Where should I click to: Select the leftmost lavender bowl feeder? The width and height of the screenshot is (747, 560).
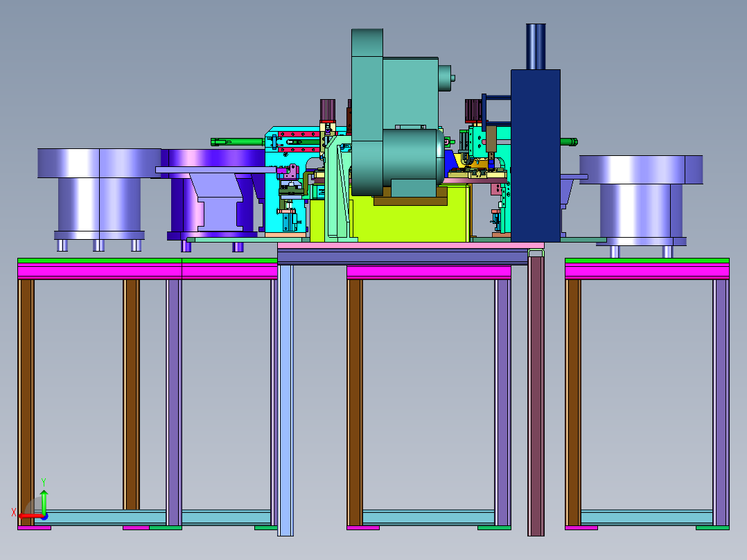(99, 199)
